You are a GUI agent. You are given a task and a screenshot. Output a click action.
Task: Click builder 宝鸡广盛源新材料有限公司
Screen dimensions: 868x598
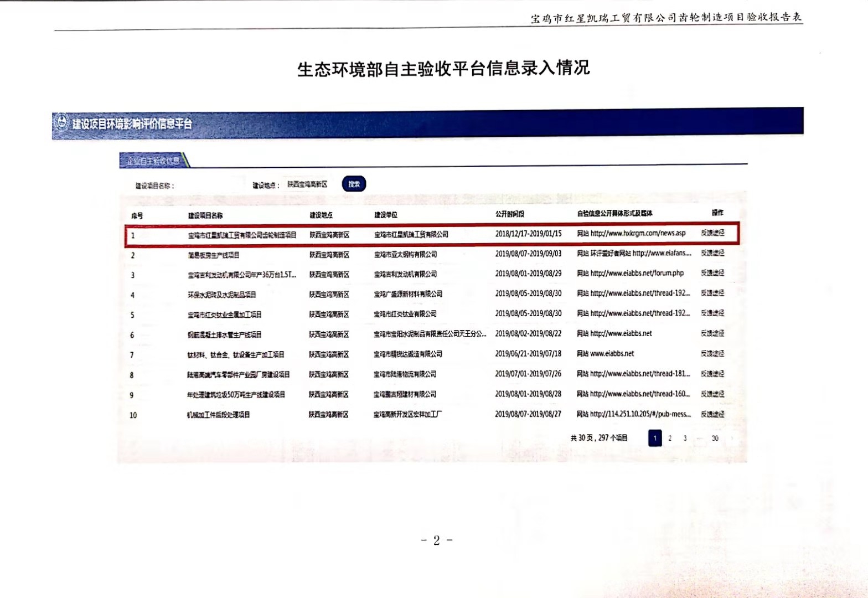[409, 295]
